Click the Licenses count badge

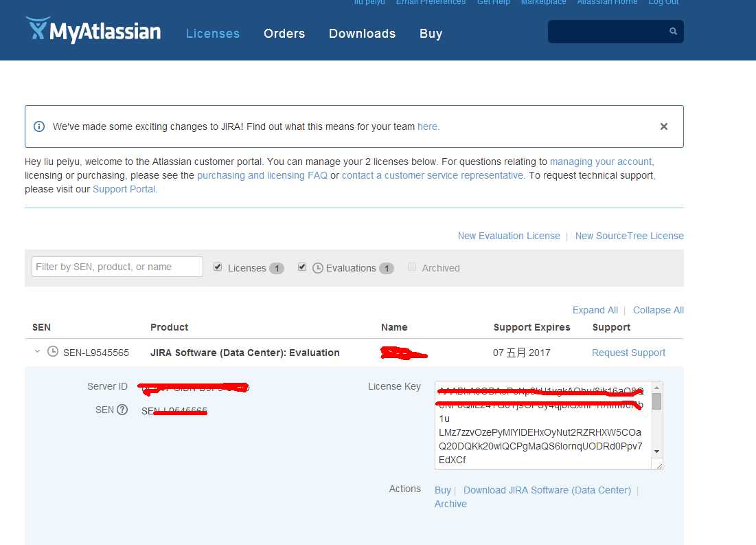[277, 269]
